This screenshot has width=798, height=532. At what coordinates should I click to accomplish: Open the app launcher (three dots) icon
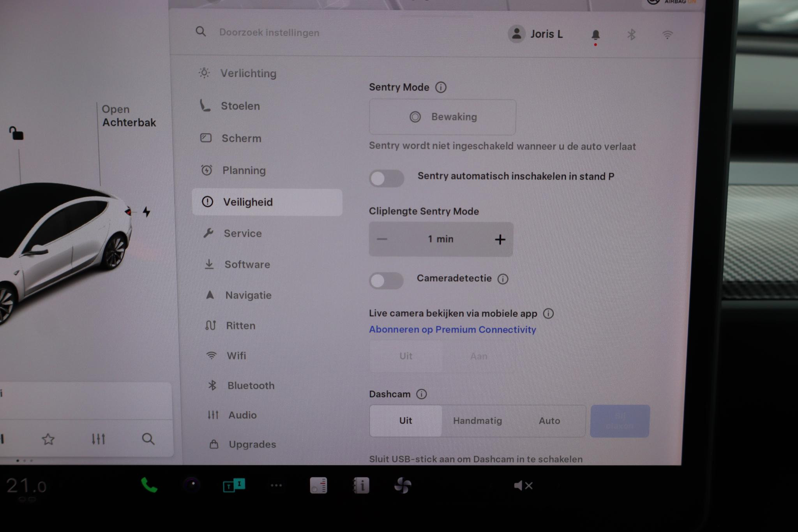pos(277,486)
